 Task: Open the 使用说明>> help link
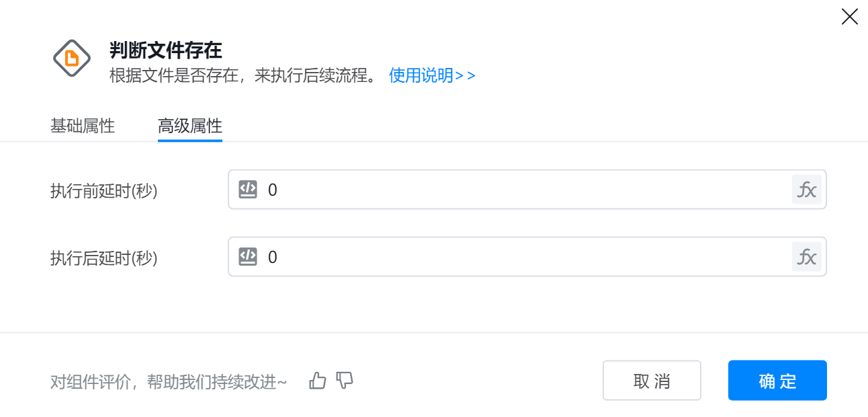(x=432, y=75)
